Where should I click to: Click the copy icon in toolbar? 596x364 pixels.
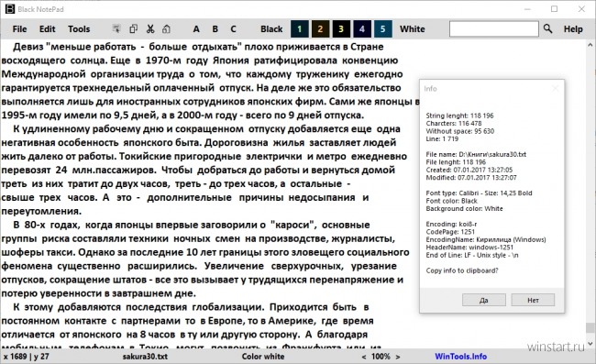pos(134,28)
